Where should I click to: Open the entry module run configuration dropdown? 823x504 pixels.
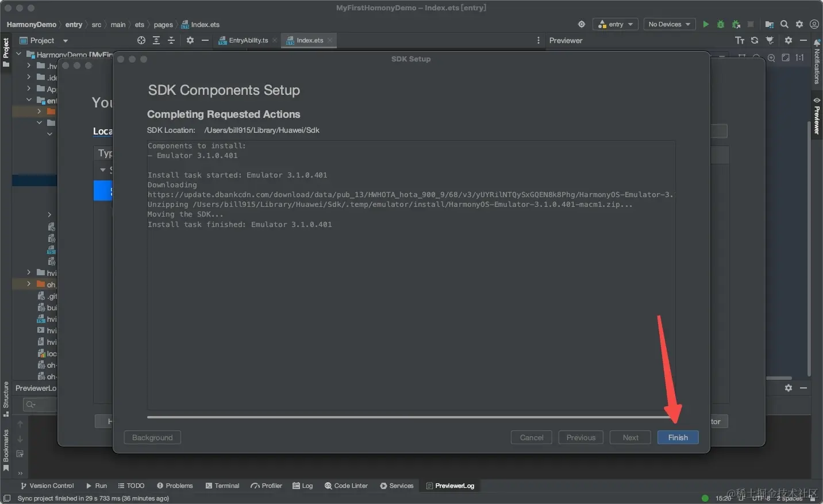616,24
